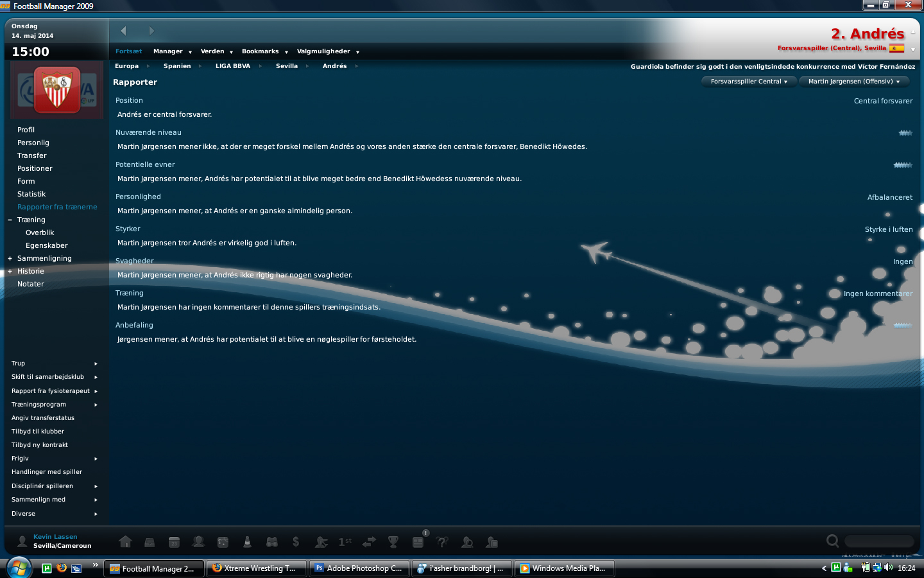Click the Spanish flag icon
Screen dimensions: 924x578
896,48
